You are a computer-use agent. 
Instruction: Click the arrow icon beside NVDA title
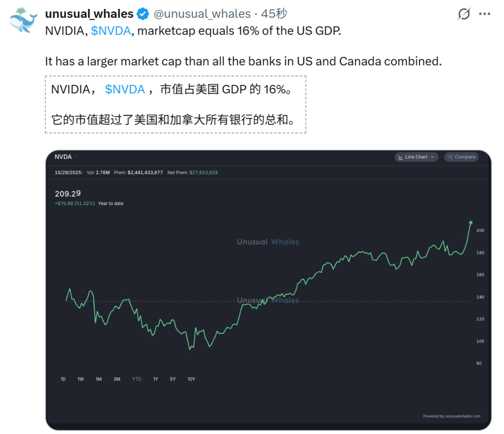(76, 157)
